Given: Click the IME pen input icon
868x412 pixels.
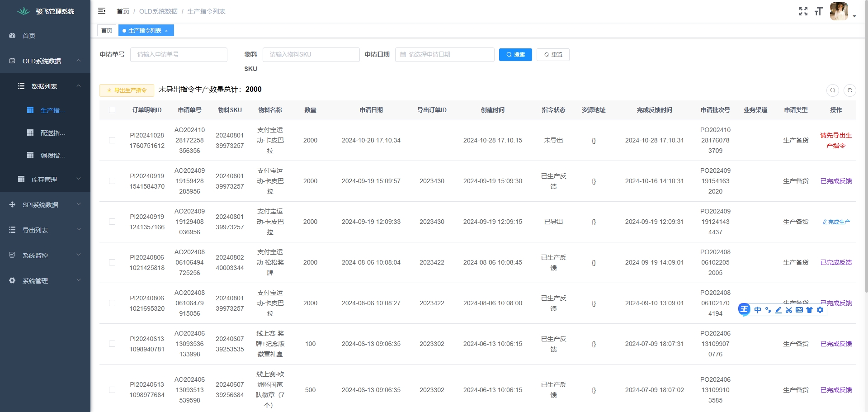Looking at the screenshot, I should pyautogui.click(x=778, y=310).
